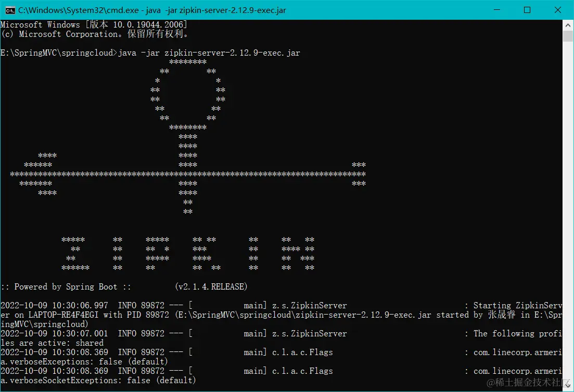Viewport: 574px width, 392px height.
Task: Click the 'Microsoft Windows' version line
Action: click(x=94, y=25)
